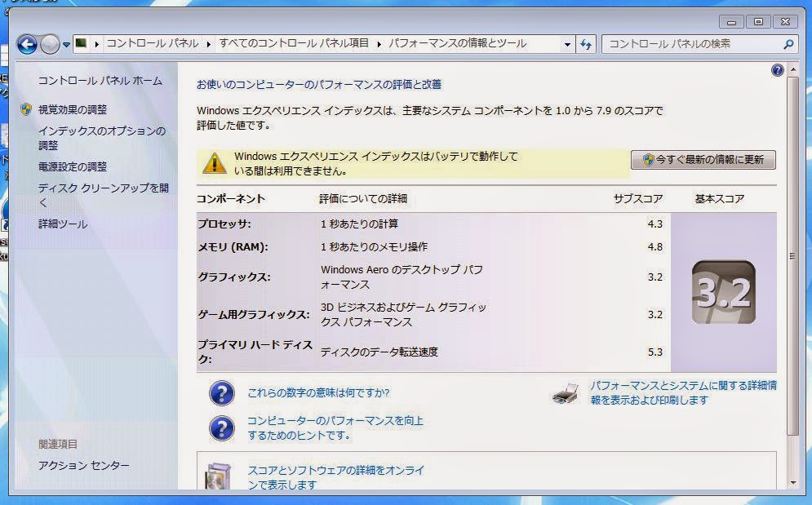Go back with the blue Back arrow
The image size is (812, 505).
click(x=27, y=45)
